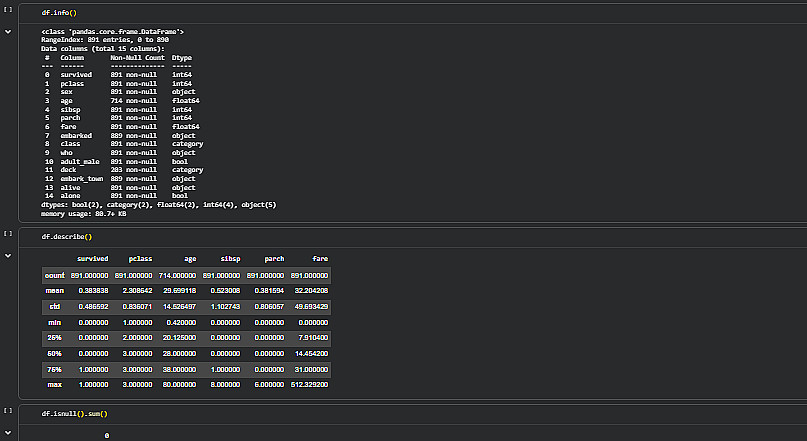Click the 'fare' column header
The height and width of the screenshot is (441, 807).
(320, 259)
